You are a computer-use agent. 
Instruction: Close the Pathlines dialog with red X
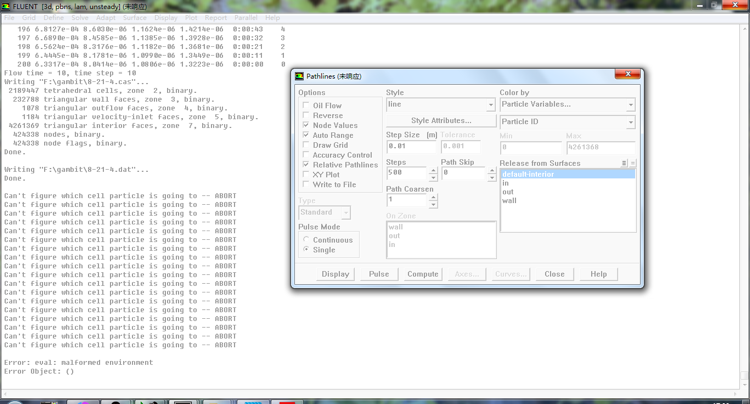[627, 75]
